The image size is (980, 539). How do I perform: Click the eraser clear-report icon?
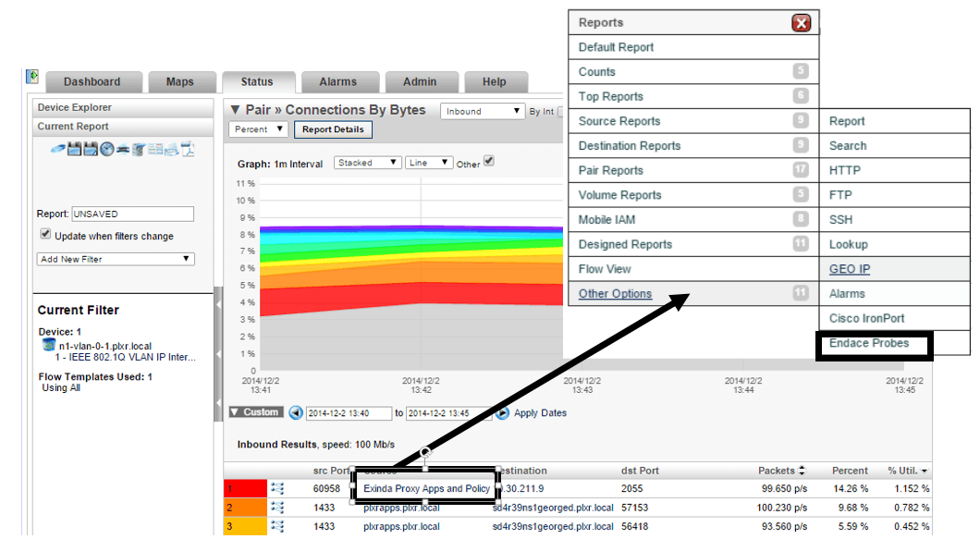tap(58, 149)
